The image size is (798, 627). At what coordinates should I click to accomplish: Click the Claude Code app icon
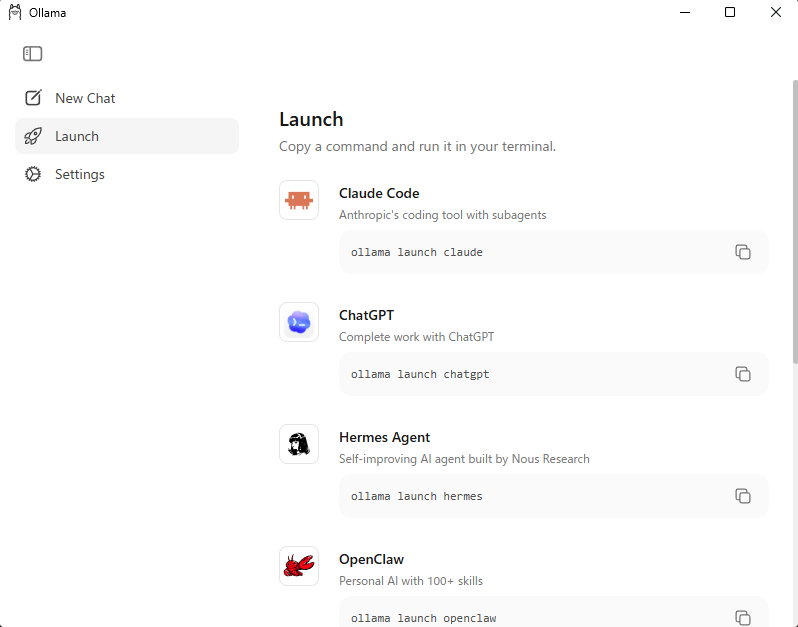point(299,200)
